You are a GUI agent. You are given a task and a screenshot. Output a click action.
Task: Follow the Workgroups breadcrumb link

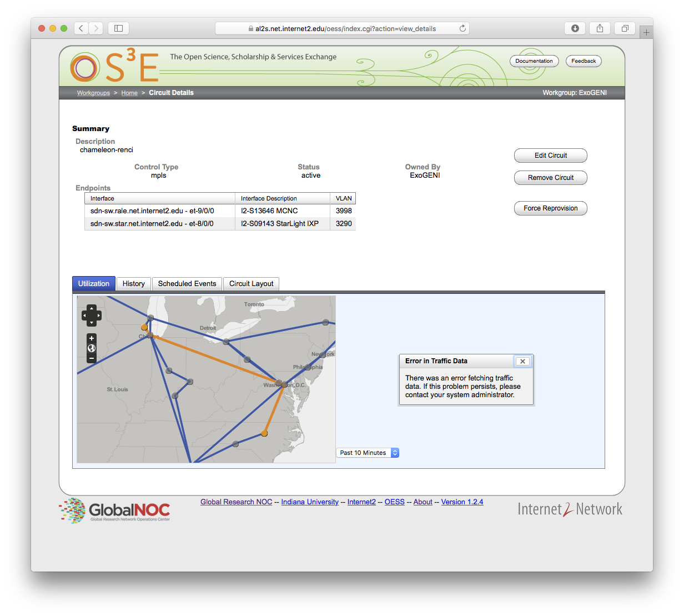(x=93, y=93)
